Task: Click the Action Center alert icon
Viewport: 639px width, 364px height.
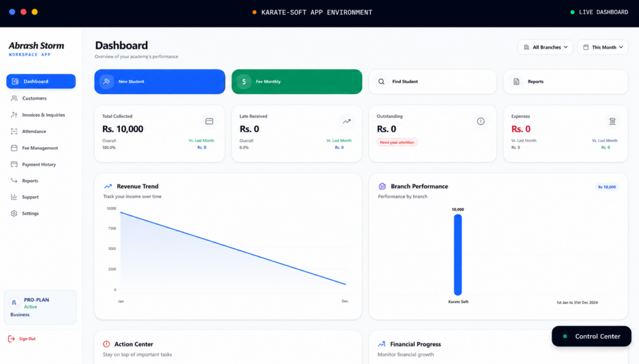Action: pyautogui.click(x=106, y=344)
